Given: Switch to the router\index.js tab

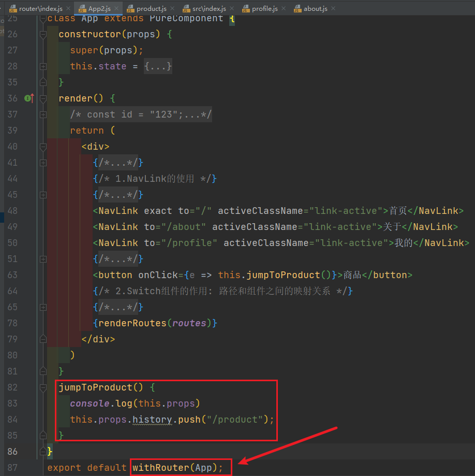Looking at the screenshot, I should (x=41, y=8).
